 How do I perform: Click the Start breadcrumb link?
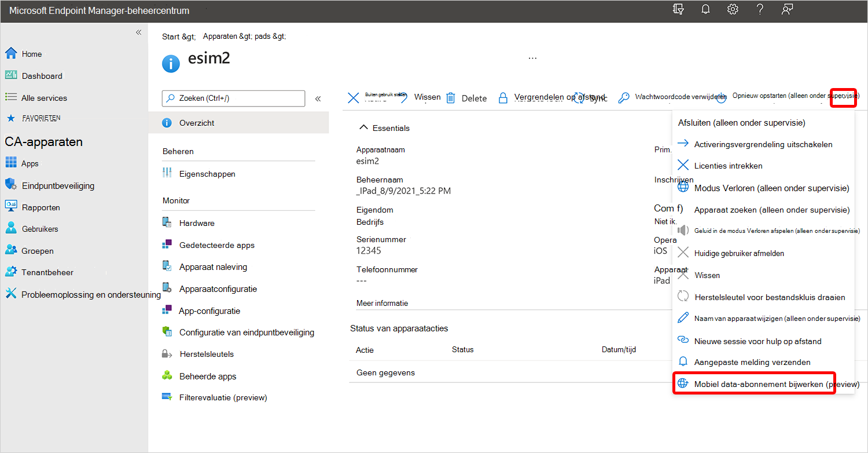click(x=171, y=36)
